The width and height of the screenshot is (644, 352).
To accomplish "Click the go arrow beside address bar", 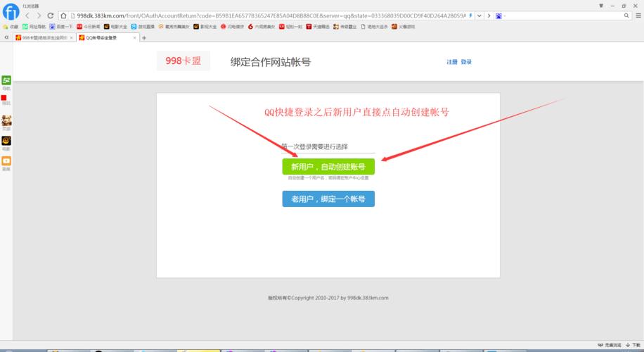I will 489,15.
